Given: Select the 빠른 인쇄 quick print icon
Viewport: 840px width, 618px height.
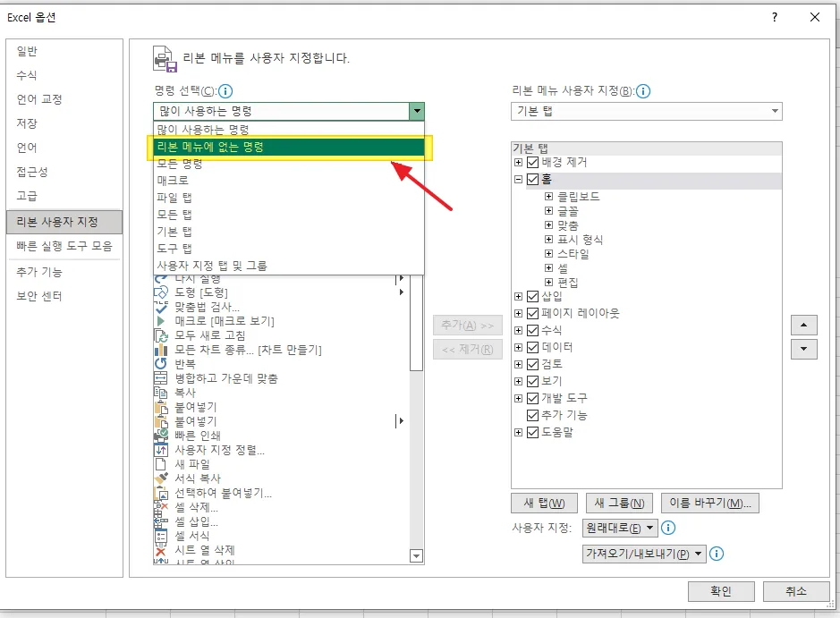Looking at the screenshot, I should tap(160, 436).
